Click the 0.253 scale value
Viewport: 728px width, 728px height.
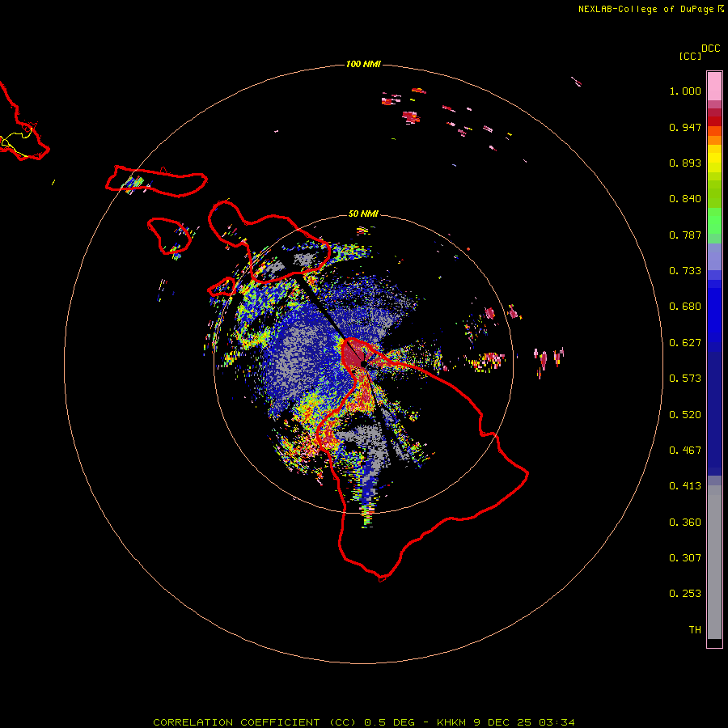pyautogui.click(x=685, y=594)
